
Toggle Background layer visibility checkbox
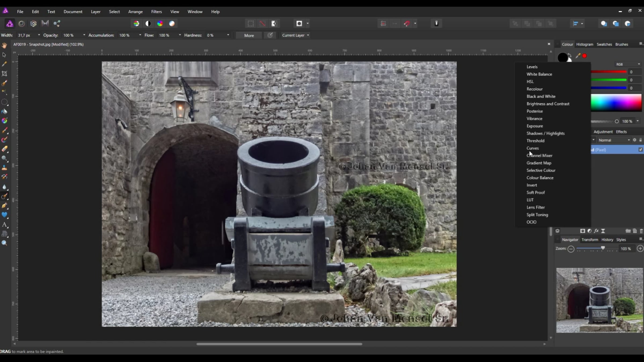[x=641, y=150]
